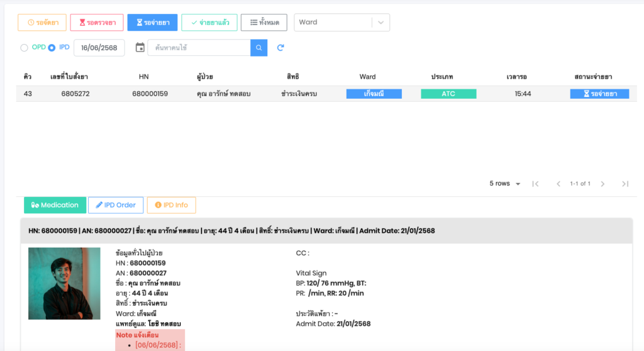Open the Ward dropdown
644x351 pixels.
pyautogui.click(x=341, y=23)
